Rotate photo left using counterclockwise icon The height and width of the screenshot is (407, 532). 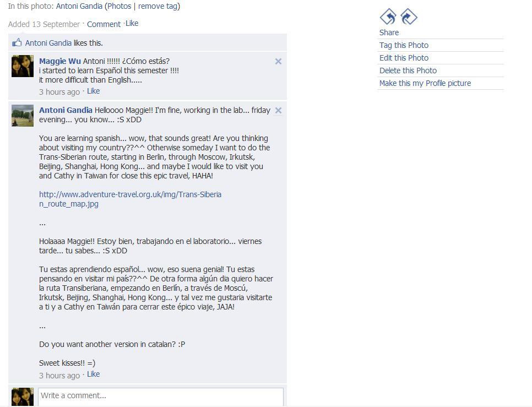[x=388, y=17]
